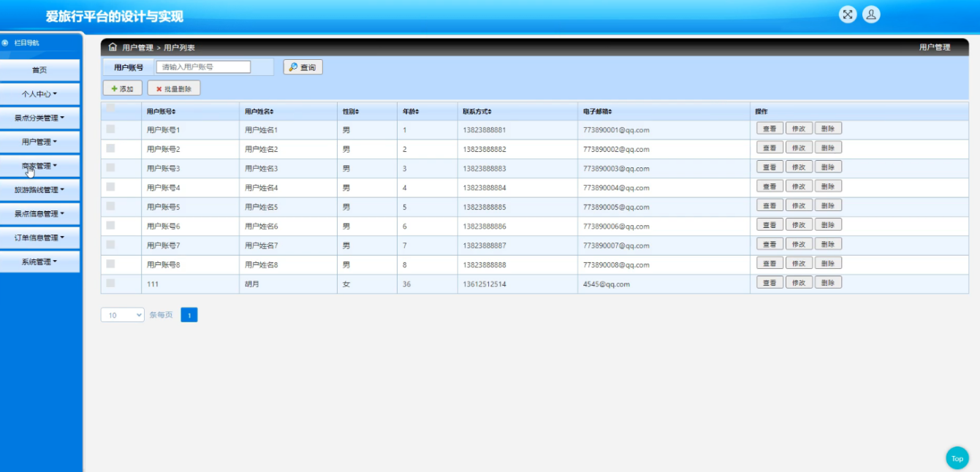Expand the 旅游路线管理 sidebar menu
Screen dimensions: 980x472
click(x=39, y=190)
